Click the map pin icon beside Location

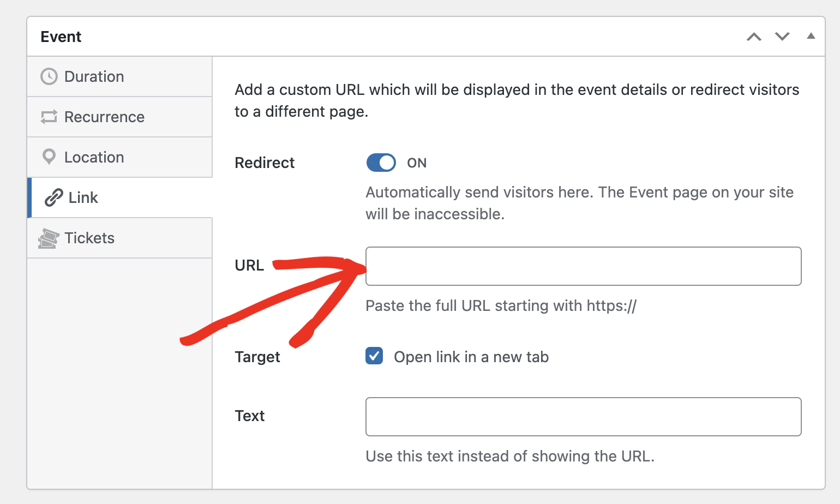[x=49, y=157]
